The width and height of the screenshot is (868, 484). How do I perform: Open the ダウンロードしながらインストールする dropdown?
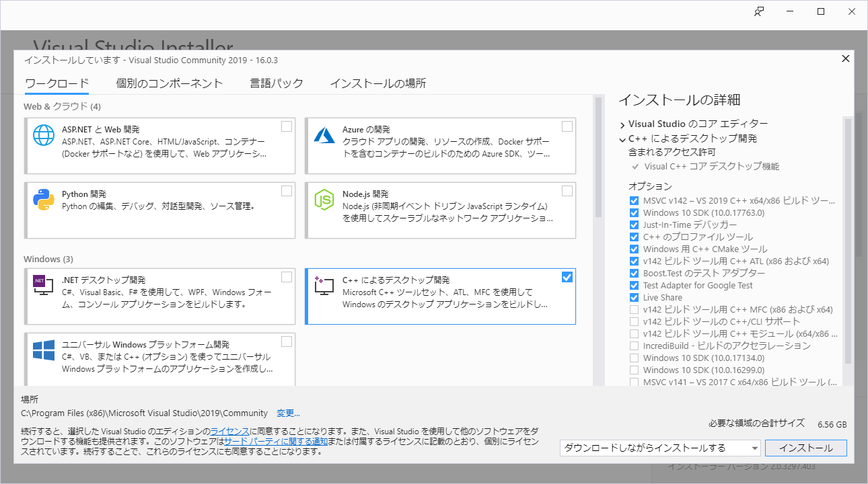(660, 448)
